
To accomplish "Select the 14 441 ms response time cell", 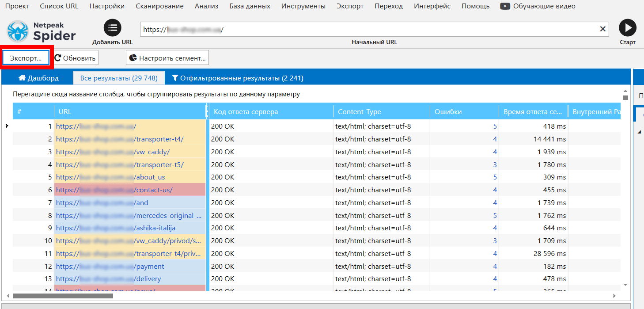I will 533,139.
